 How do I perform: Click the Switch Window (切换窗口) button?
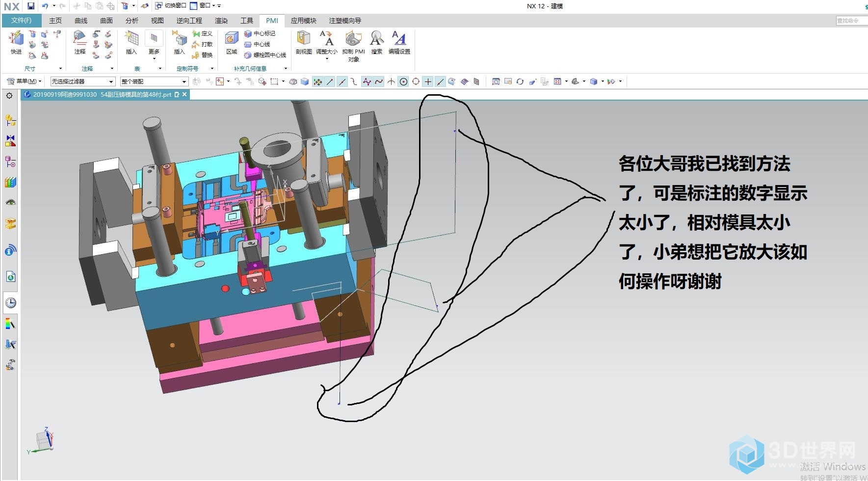pos(171,6)
